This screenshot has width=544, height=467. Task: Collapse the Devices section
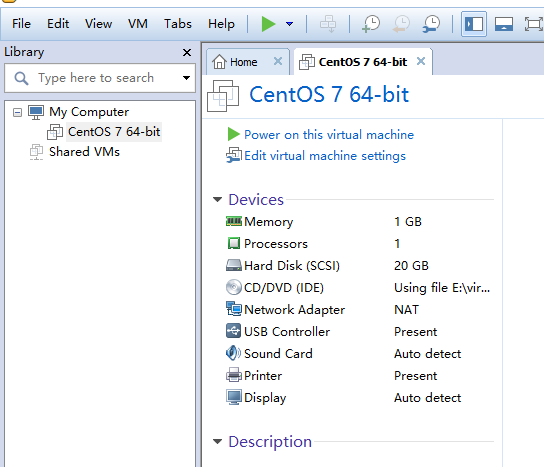click(x=218, y=199)
